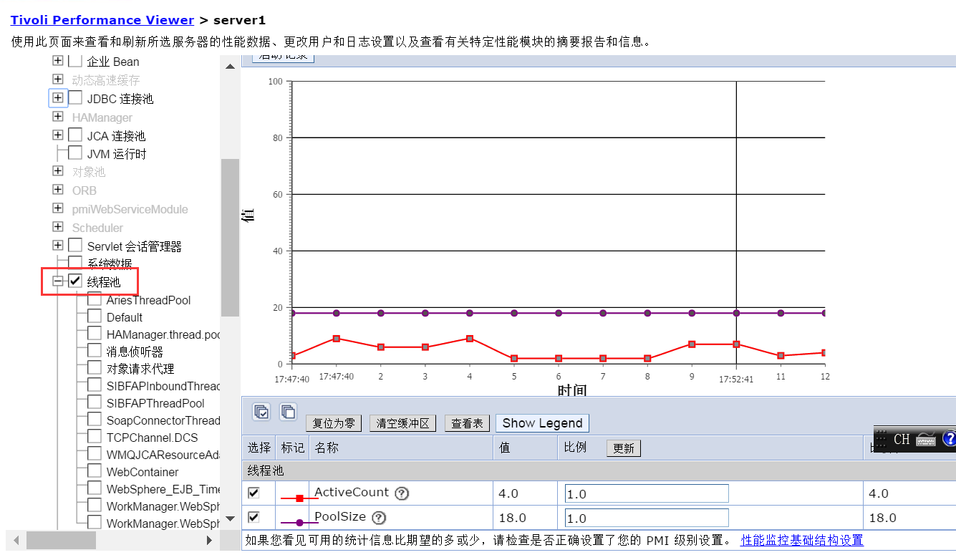
Task: Check the JCA 连接池 checkbox
Action: (x=75, y=135)
